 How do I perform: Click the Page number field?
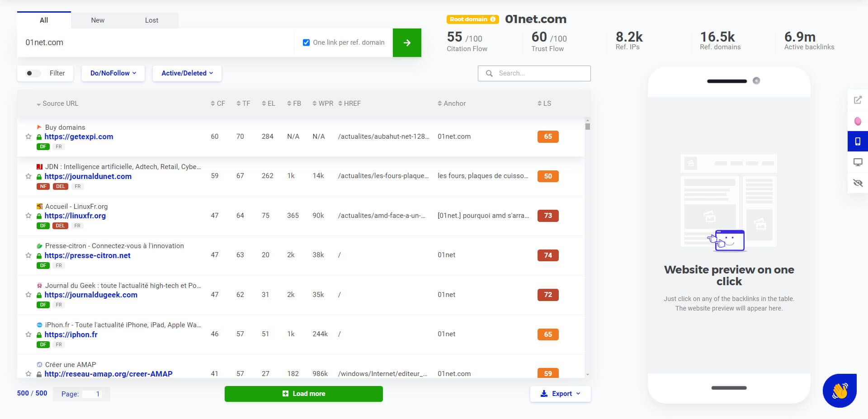[x=92, y=394]
